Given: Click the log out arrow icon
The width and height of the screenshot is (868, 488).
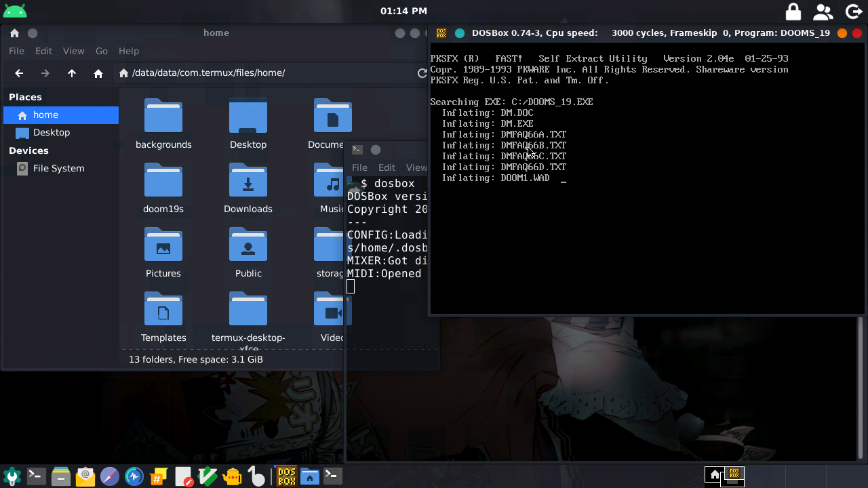Looking at the screenshot, I should 854,12.
